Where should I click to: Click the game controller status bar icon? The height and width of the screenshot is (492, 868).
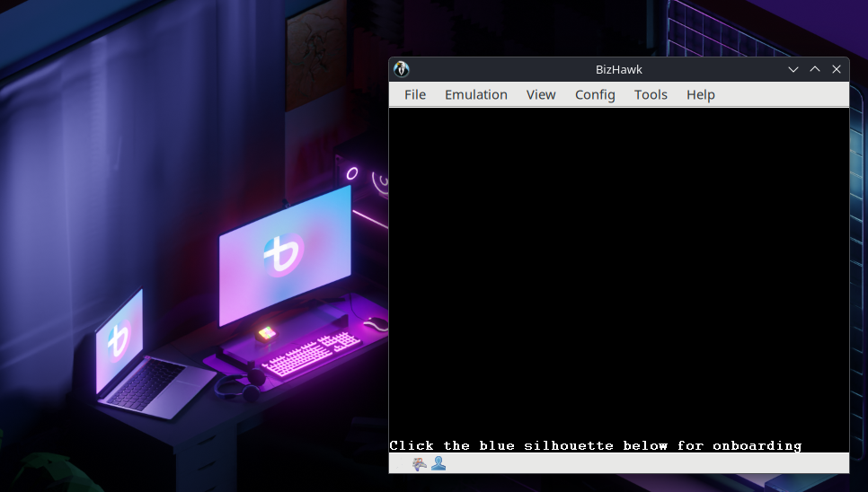click(x=420, y=463)
